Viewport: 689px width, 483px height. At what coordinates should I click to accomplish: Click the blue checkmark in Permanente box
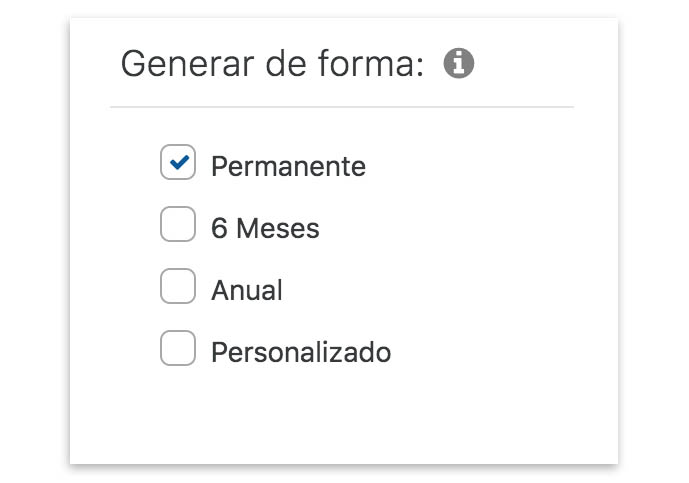(x=179, y=162)
